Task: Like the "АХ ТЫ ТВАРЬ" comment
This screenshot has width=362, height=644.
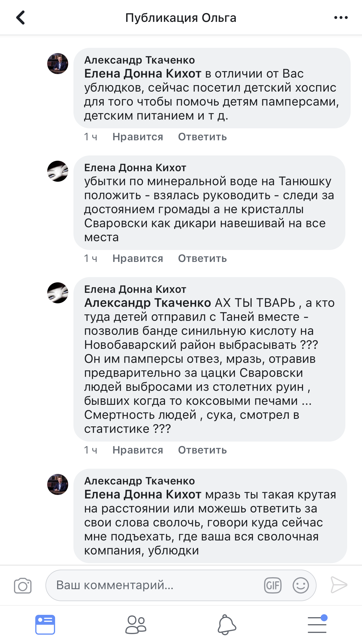Action: click(138, 450)
